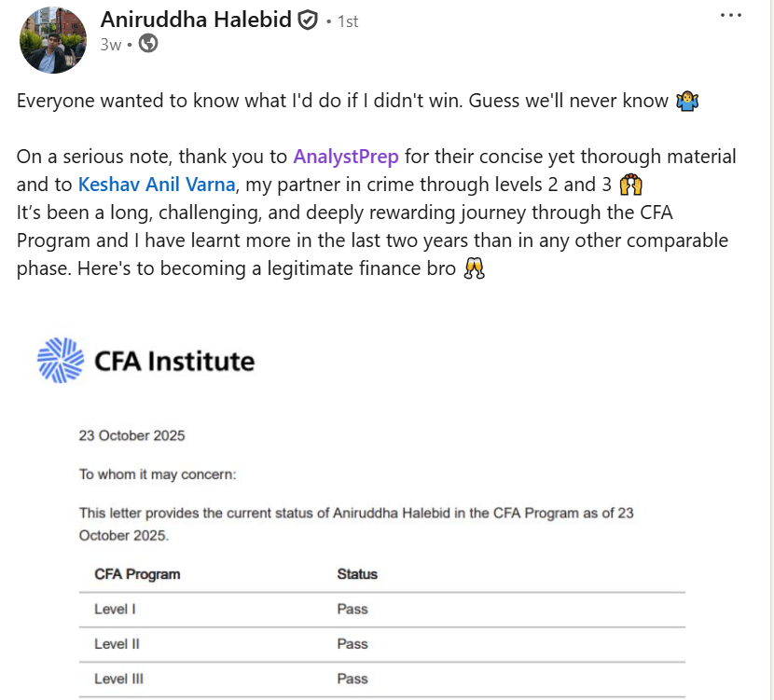Click the "CFA Program" table column header
This screenshot has width=774, height=700.
pos(137,574)
